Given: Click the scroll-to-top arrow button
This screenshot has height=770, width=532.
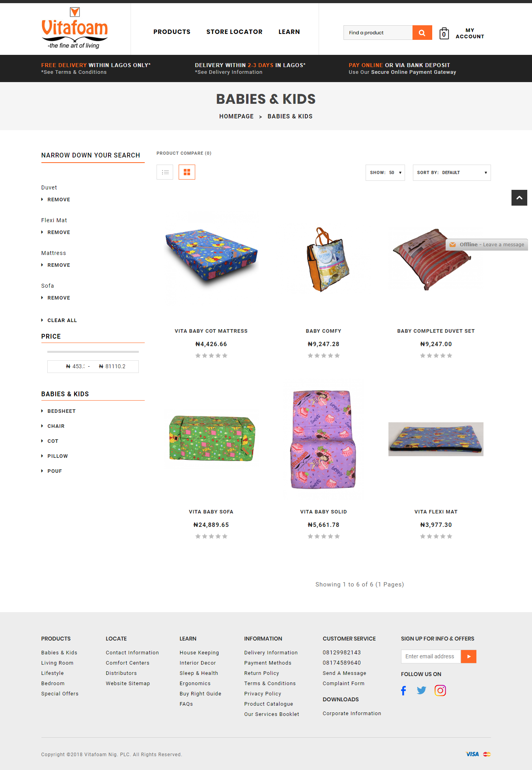Looking at the screenshot, I should click(x=519, y=198).
